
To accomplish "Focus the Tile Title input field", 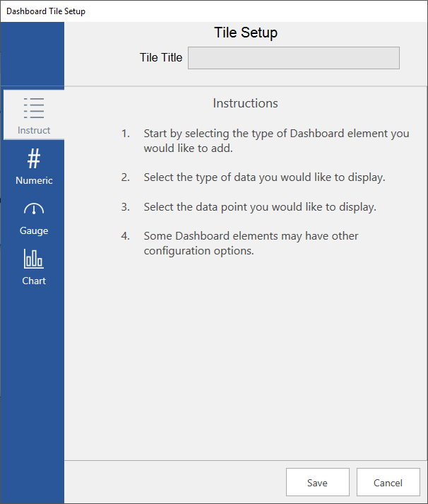I will 293,58.
